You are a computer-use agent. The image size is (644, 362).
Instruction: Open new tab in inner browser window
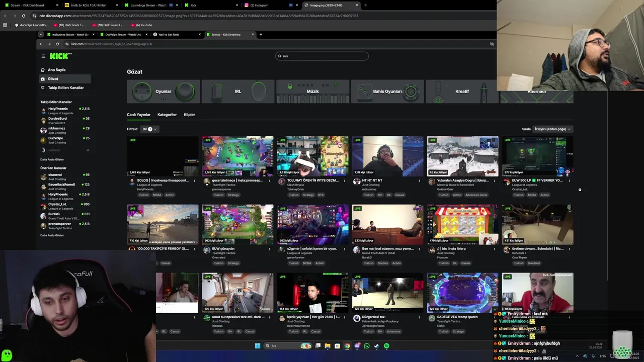pos(261,34)
